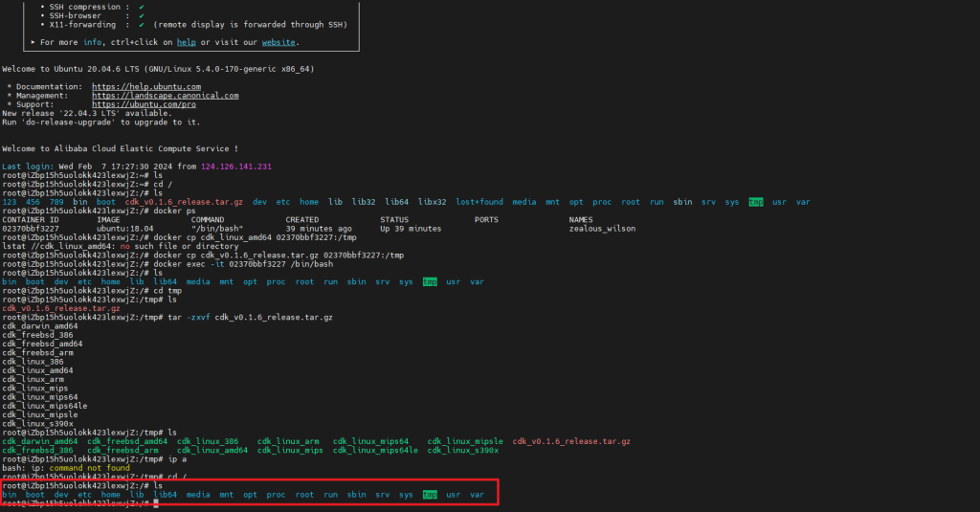The image size is (980, 512).
Task: Click the "PORTS" column header
Action: pos(486,219)
